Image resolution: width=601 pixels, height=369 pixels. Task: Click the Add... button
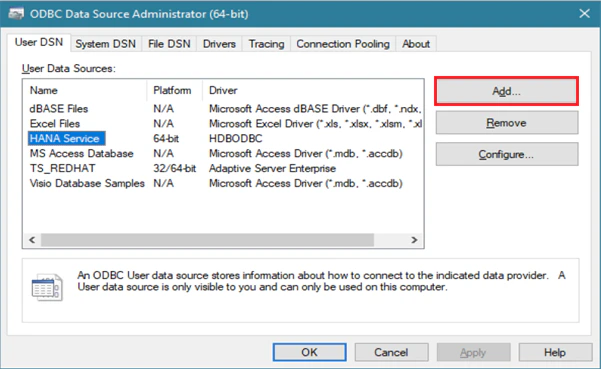506,91
